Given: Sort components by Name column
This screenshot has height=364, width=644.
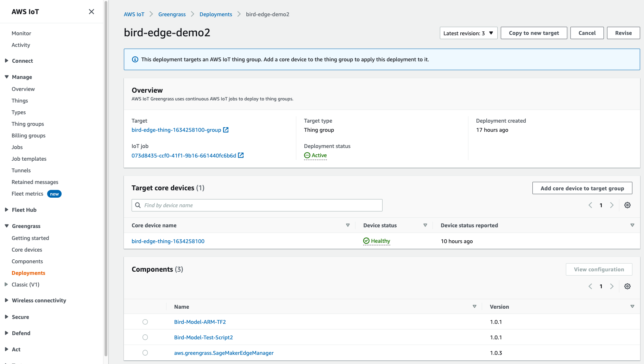Looking at the screenshot, I should coord(474,307).
